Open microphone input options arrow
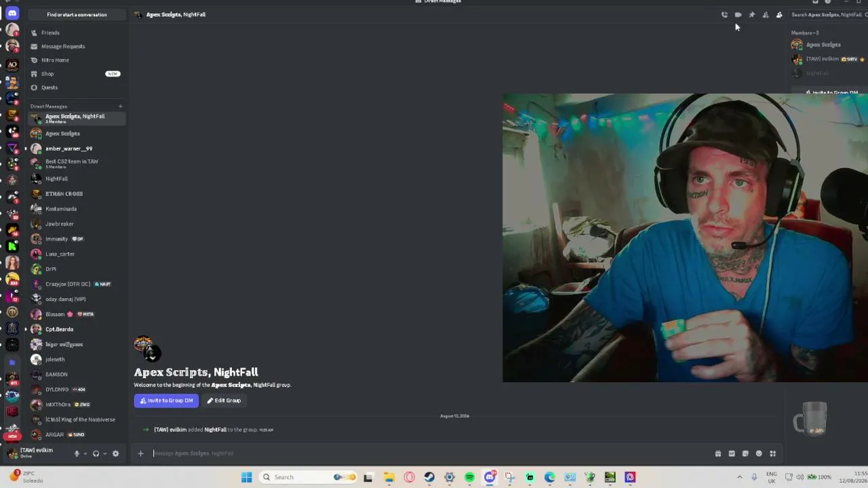The width and height of the screenshot is (868, 488). coord(85,453)
